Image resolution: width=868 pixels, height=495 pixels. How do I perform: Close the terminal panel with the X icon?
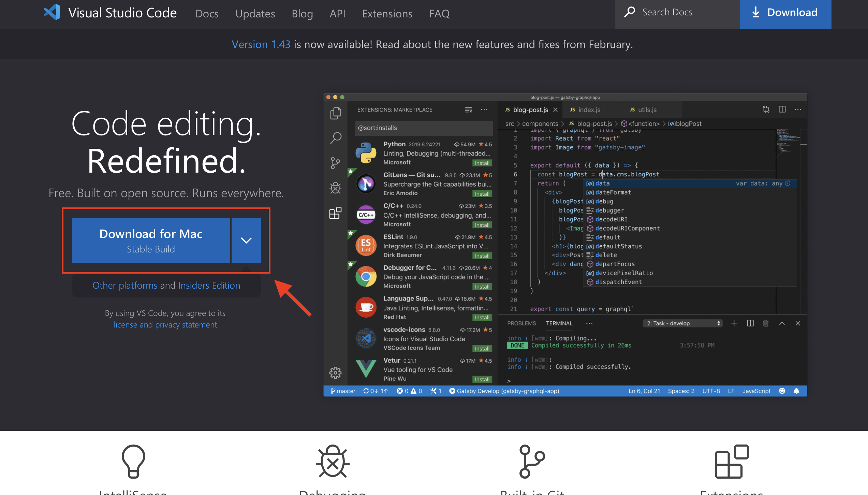coord(798,323)
